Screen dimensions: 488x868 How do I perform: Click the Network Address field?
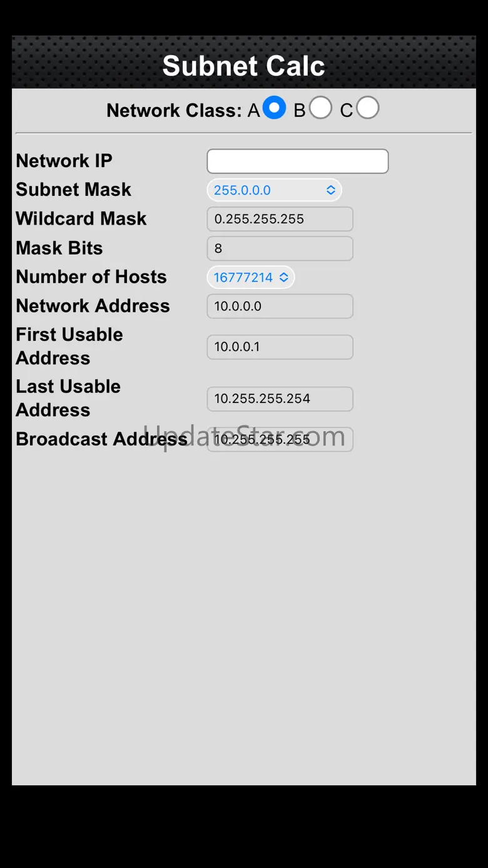[x=280, y=306]
